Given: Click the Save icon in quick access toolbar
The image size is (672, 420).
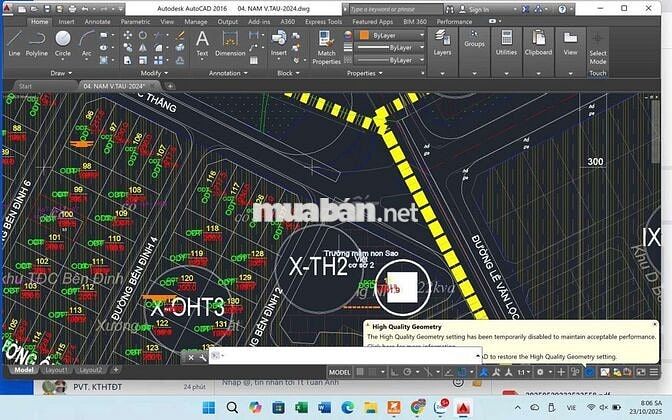Looking at the screenshot, I should [47, 9].
